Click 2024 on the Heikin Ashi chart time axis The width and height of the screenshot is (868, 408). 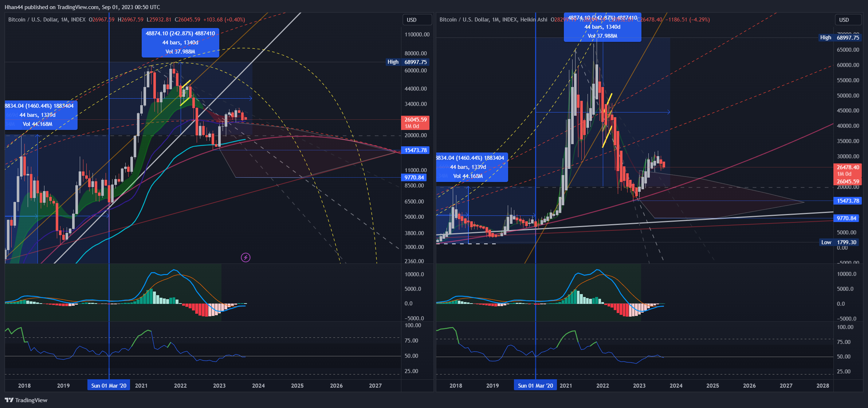coord(676,385)
